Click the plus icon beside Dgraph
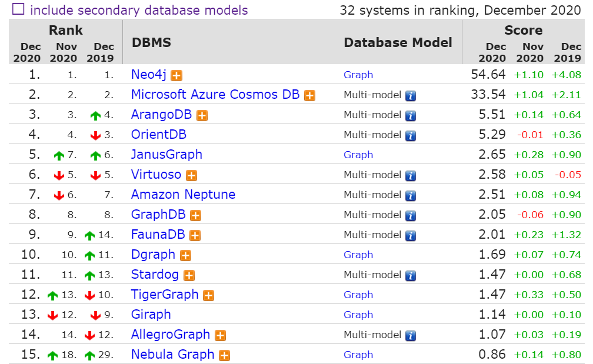593x364 pixels. 185,255
